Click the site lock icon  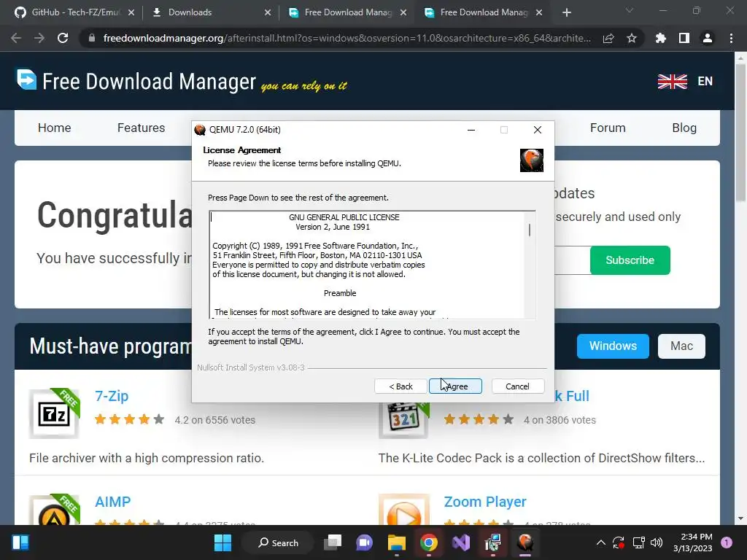point(91,38)
